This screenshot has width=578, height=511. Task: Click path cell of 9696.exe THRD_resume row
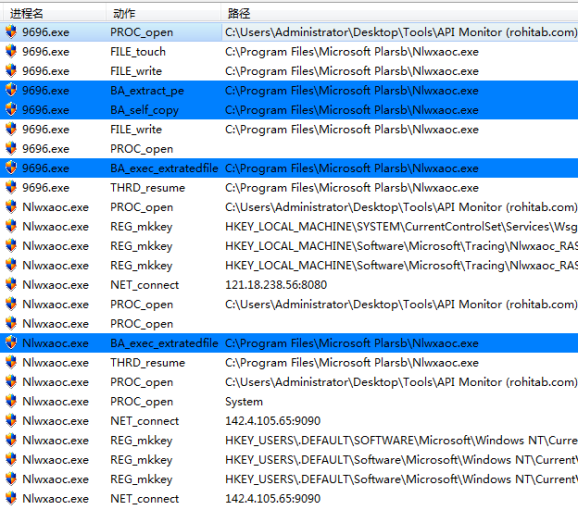pyautogui.click(x=352, y=188)
